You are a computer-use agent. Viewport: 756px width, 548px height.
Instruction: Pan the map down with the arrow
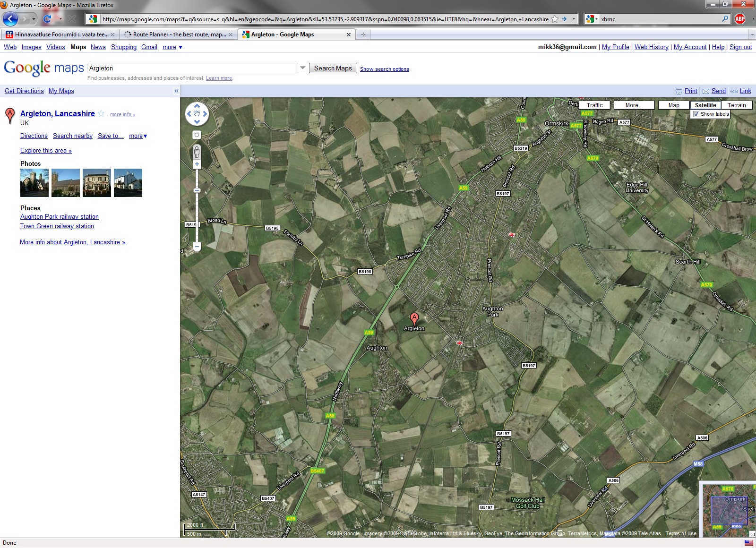click(197, 122)
